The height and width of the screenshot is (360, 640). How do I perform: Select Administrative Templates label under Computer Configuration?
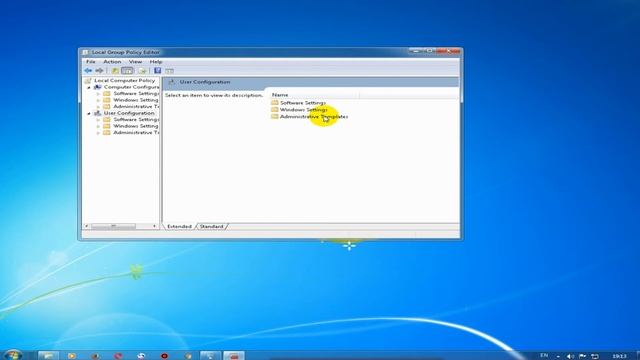(136, 107)
